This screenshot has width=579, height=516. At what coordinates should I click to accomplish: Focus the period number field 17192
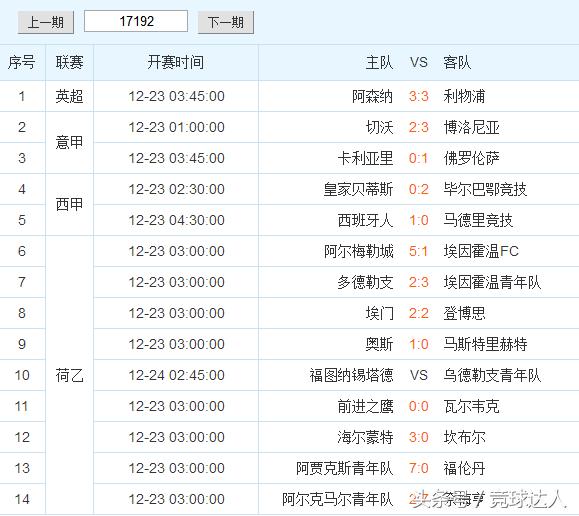point(136,21)
